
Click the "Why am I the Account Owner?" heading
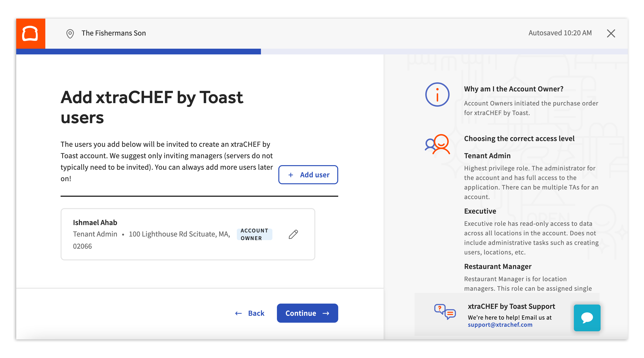coord(514,89)
